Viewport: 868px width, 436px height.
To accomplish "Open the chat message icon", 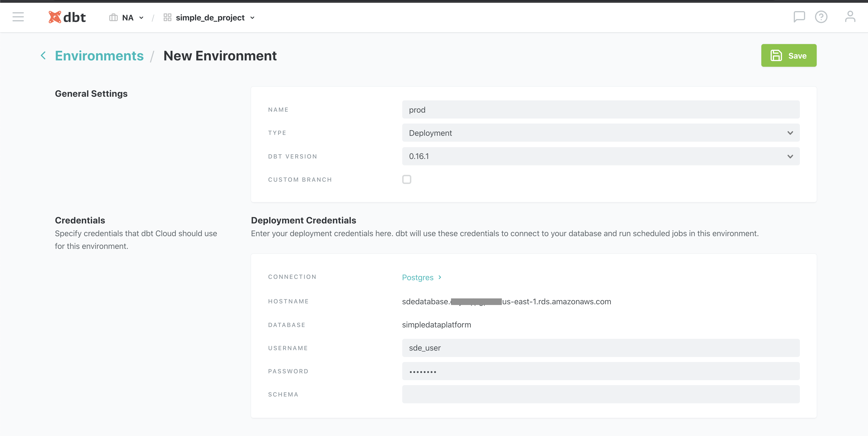I will 799,17.
